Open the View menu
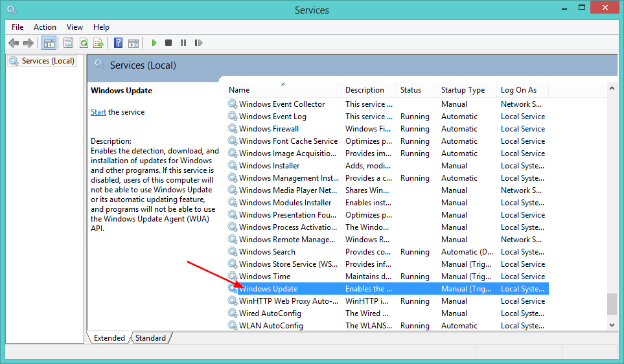624x364 pixels. pyautogui.click(x=75, y=27)
